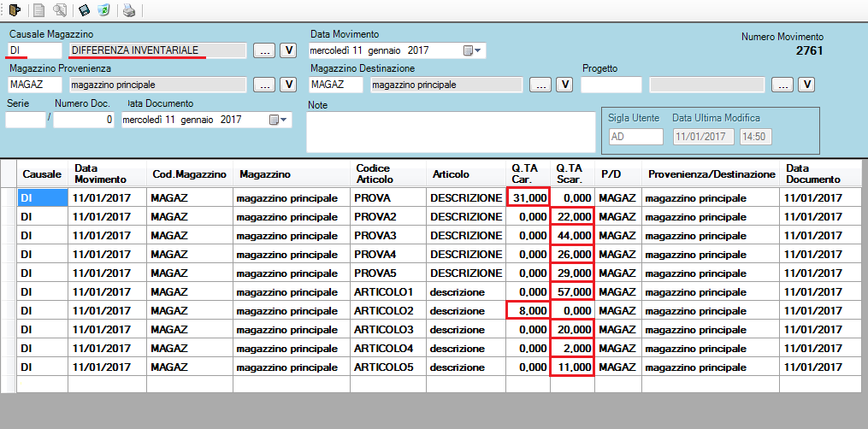Click the printer icon in toolbar

tap(128, 10)
